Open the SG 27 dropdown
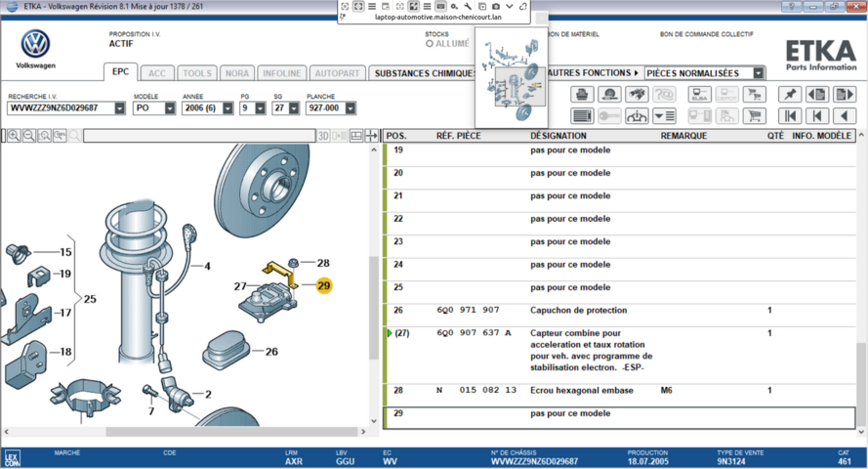This screenshot has height=469, width=868. [x=293, y=108]
